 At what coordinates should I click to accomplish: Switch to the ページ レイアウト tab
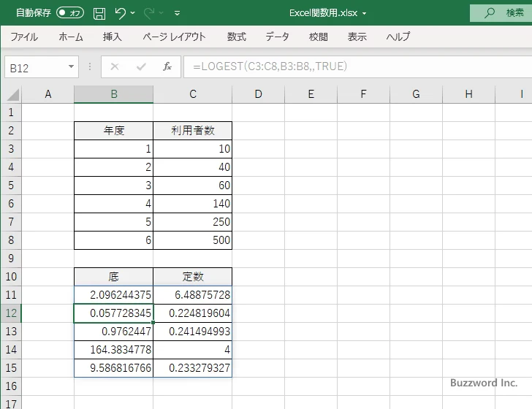pos(174,37)
